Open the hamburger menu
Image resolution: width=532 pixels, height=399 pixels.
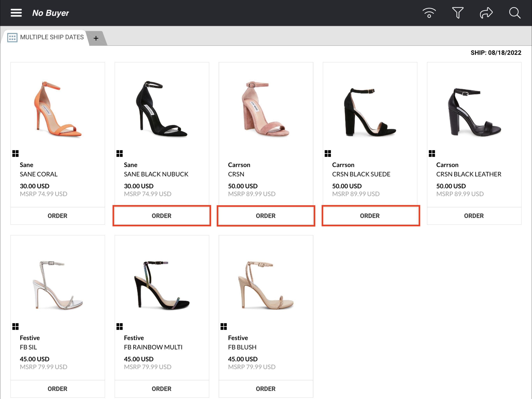(x=16, y=13)
